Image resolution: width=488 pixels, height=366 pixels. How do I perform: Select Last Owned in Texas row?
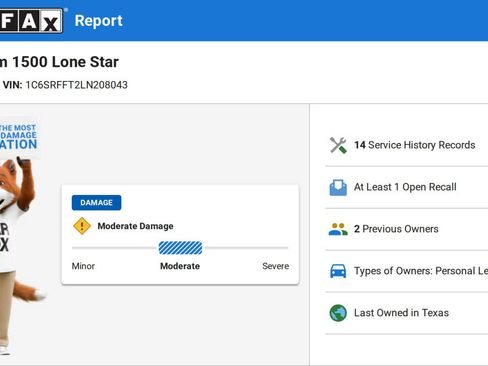coord(407,313)
